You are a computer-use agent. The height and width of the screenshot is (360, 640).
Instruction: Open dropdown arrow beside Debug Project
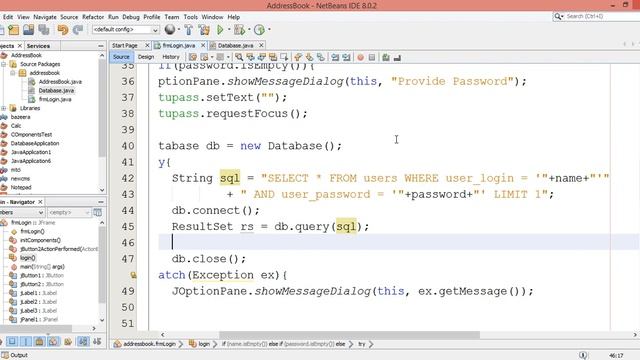249,29
